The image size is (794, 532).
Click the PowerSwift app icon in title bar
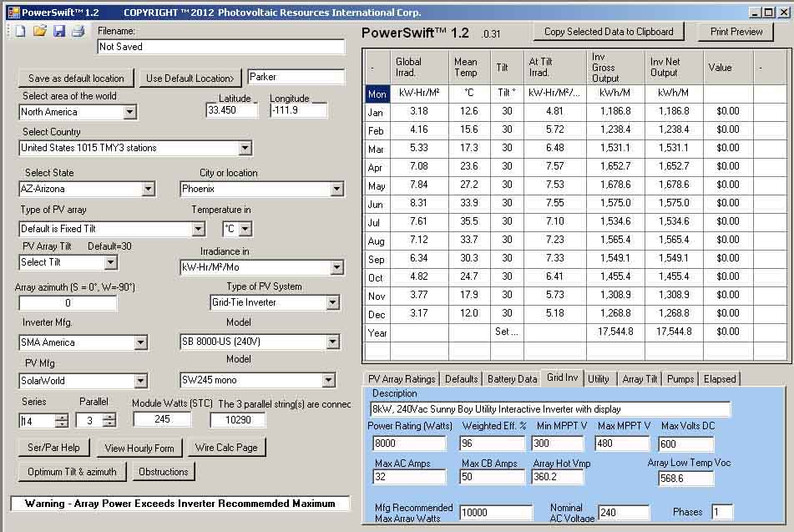(x=13, y=13)
